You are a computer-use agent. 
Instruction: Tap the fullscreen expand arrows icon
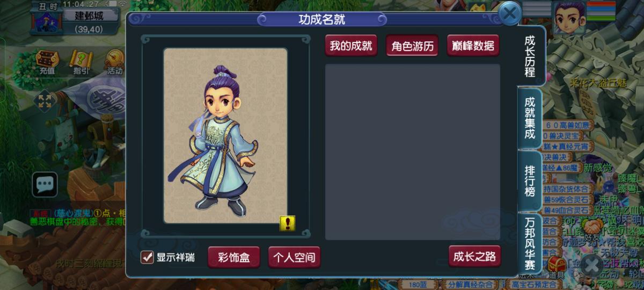(44, 100)
